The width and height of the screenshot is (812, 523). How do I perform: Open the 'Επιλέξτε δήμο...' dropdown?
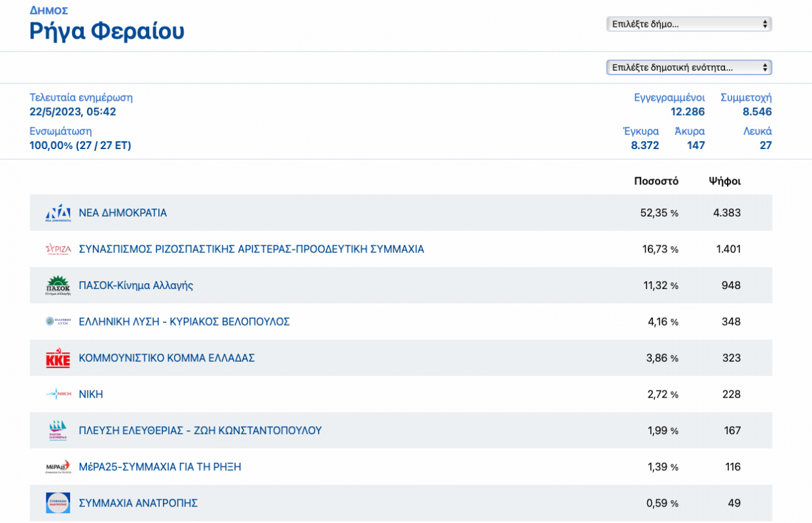click(x=689, y=24)
